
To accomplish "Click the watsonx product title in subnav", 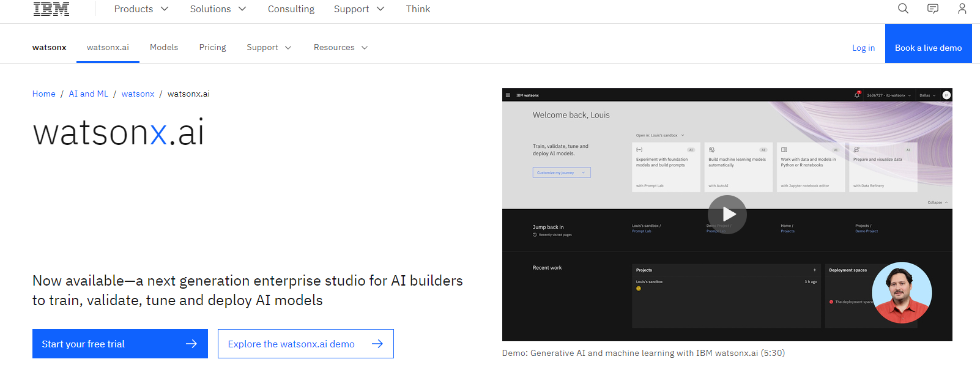I will (49, 47).
